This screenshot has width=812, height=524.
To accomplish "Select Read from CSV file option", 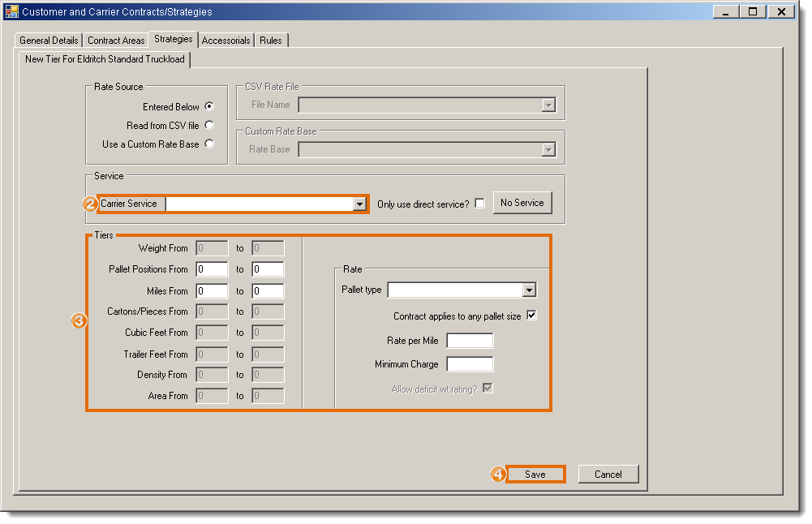I will click(209, 125).
